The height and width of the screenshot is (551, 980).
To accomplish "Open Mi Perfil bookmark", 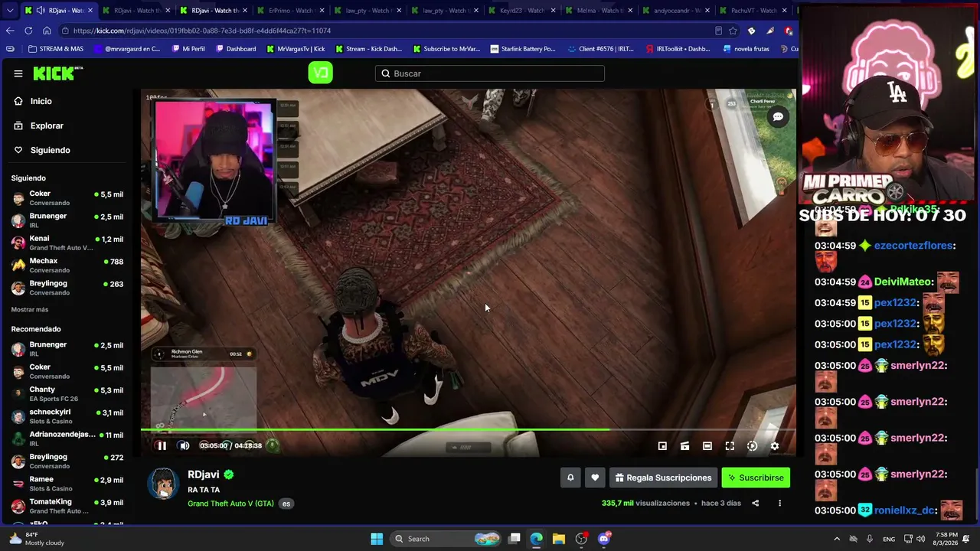I will (188, 49).
